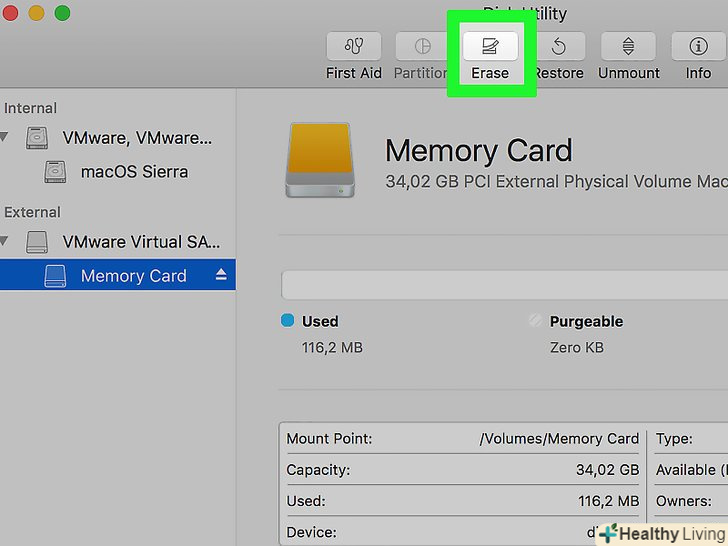Collapse the VMware Virtual SATA disk

tap(5, 242)
